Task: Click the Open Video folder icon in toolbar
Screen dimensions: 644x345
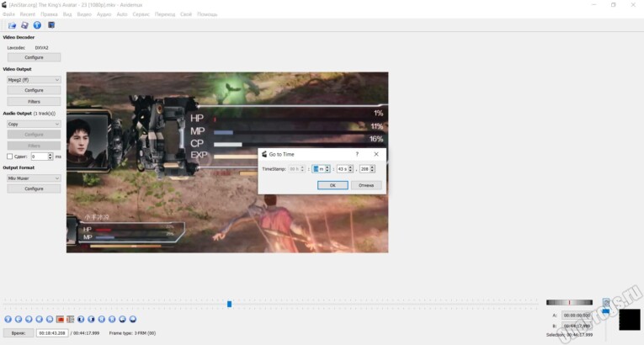Action: (12, 25)
